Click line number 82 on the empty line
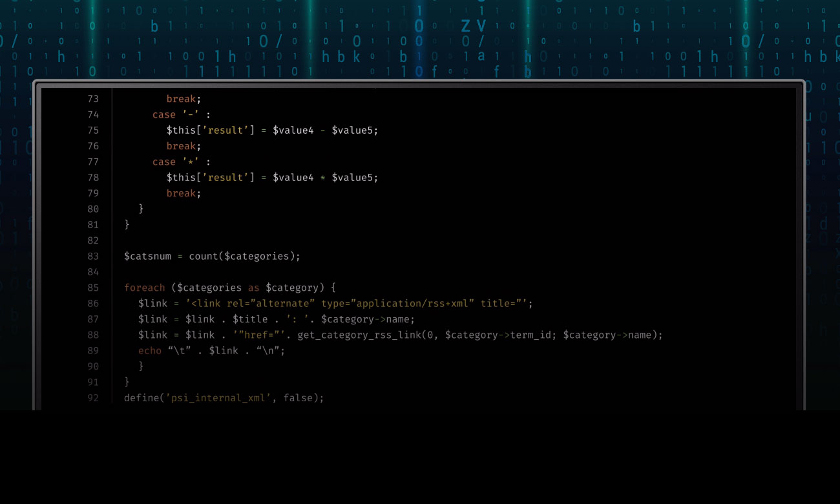840x504 pixels. 93,240
